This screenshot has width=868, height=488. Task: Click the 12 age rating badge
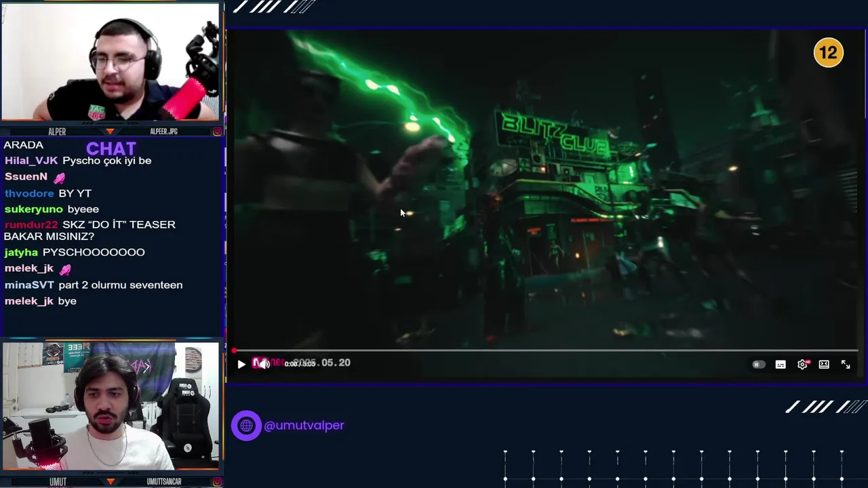(x=829, y=53)
